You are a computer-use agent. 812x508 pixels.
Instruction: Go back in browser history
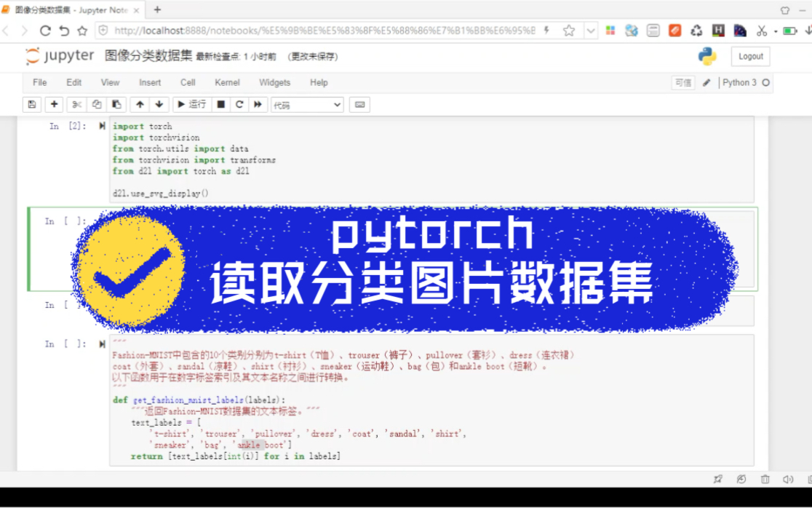[7, 31]
